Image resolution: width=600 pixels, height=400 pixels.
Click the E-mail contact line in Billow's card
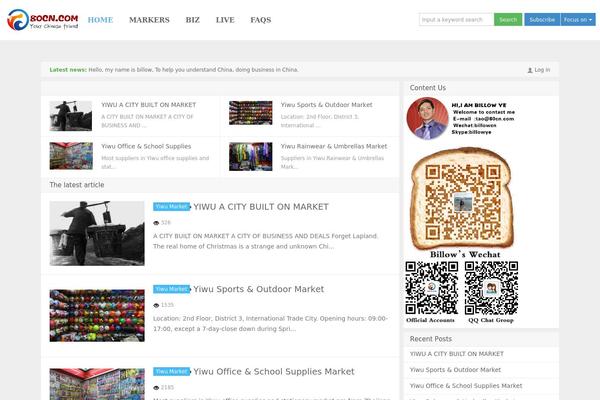[x=483, y=119]
